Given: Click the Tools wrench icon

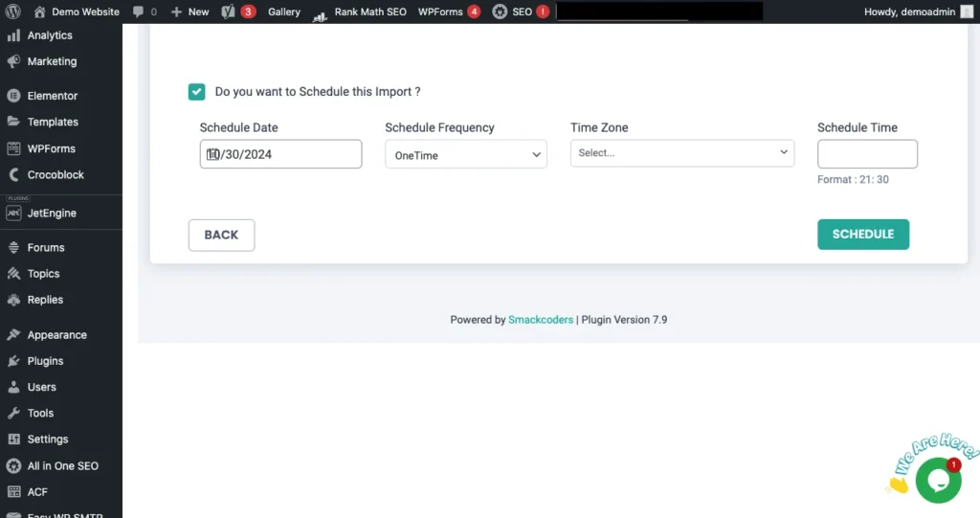Looking at the screenshot, I should pyautogui.click(x=13, y=413).
